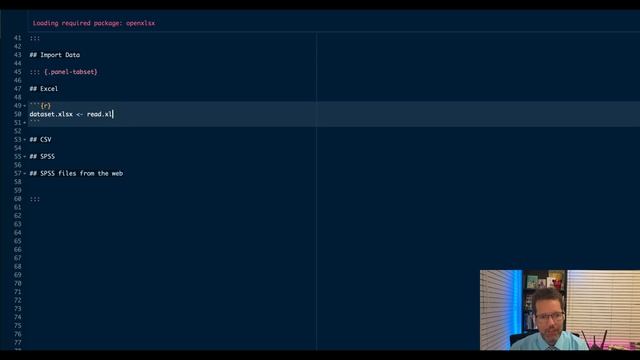Screen dimensions: 640x360
Task: Click the '{r}' chunk header on line 49
Action: (45, 106)
